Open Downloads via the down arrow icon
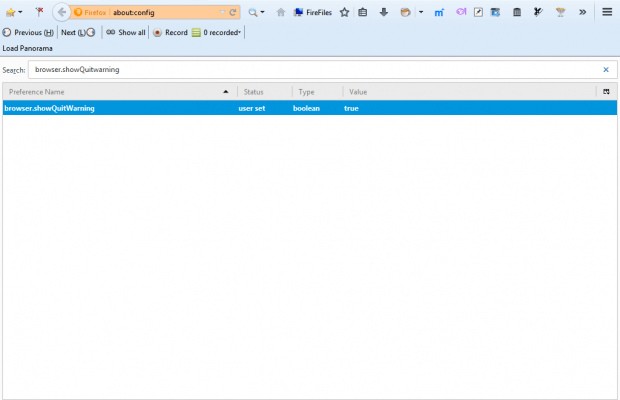The height and width of the screenshot is (400, 620). [384, 12]
